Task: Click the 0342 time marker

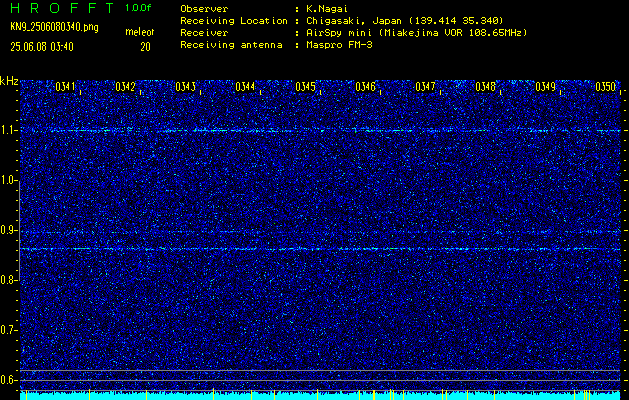Action: point(125,87)
